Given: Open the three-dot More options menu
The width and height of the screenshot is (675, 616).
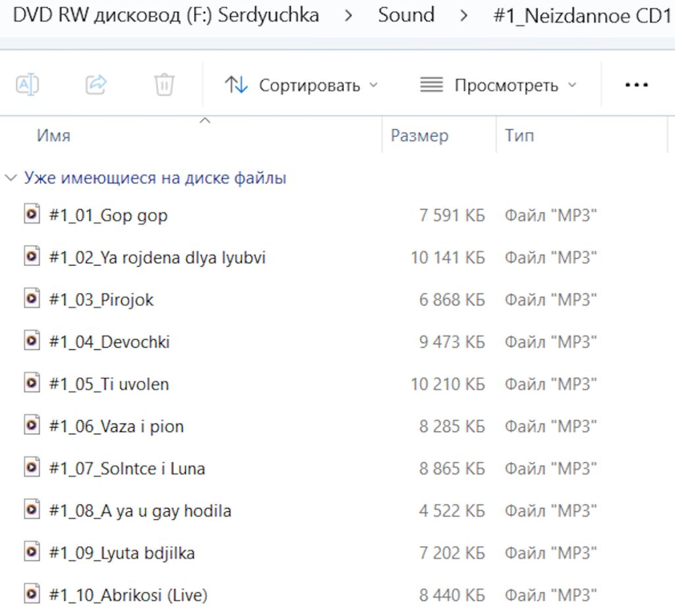Looking at the screenshot, I should click(x=636, y=85).
